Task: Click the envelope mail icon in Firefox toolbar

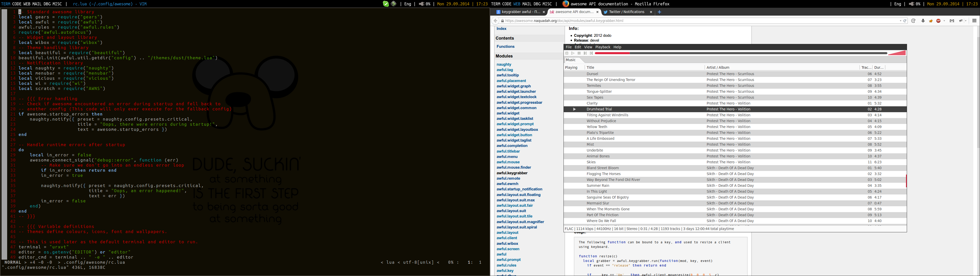Action: pos(952,21)
